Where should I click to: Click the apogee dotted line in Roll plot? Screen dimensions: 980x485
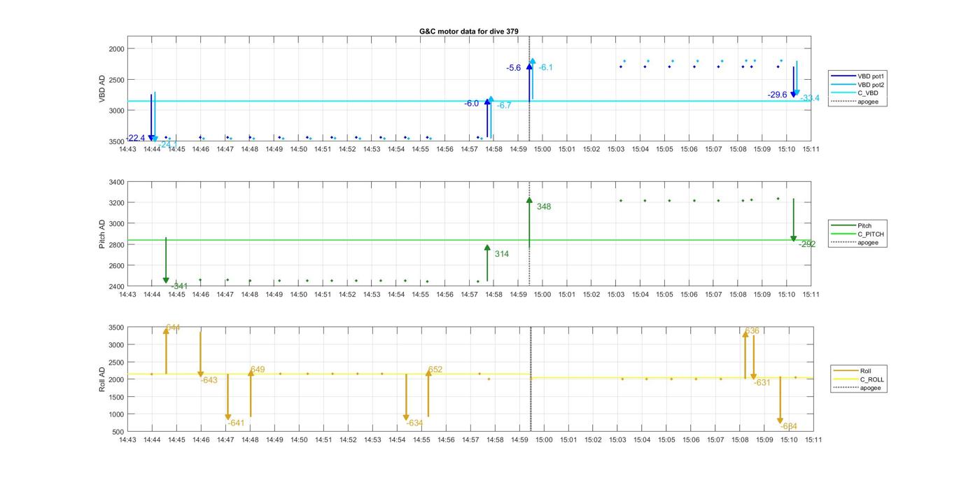[530, 379]
